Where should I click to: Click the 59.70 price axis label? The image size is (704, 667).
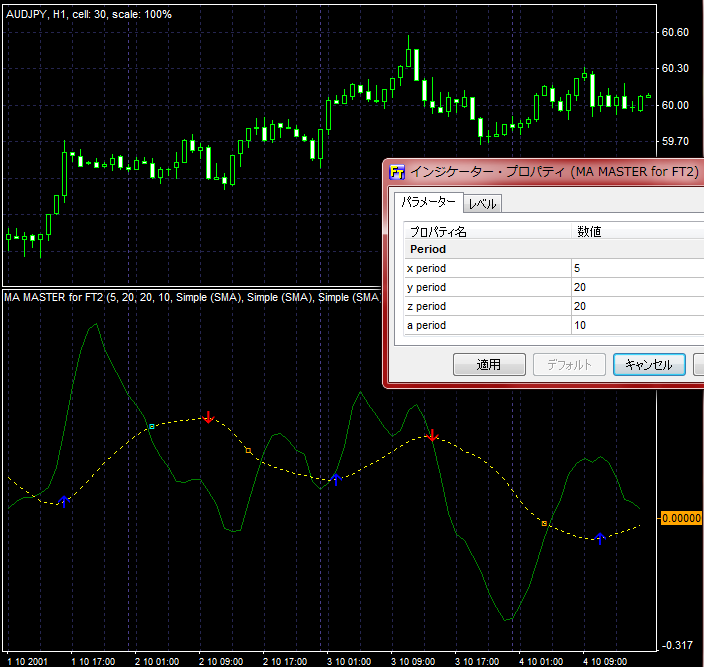point(675,141)
